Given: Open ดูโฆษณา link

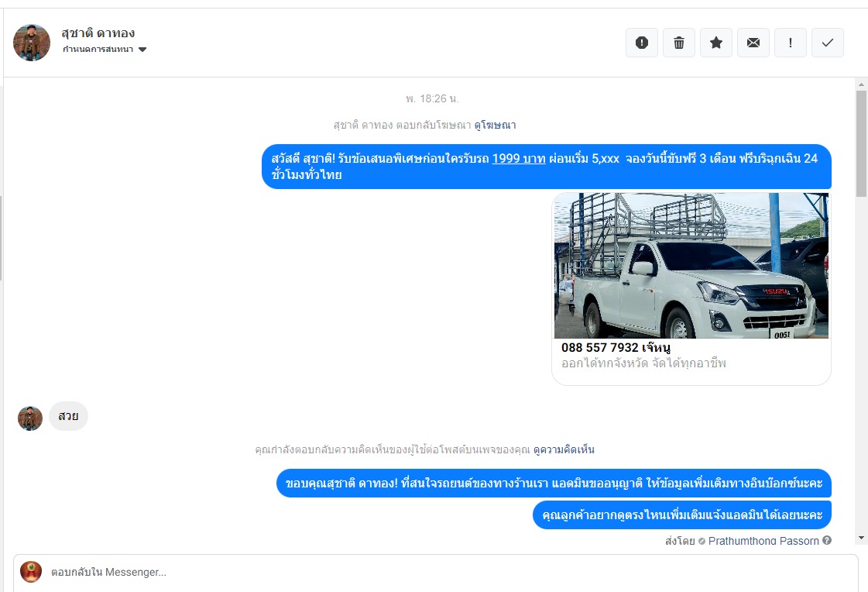Looking at the screenshot, I should point(495,126).
